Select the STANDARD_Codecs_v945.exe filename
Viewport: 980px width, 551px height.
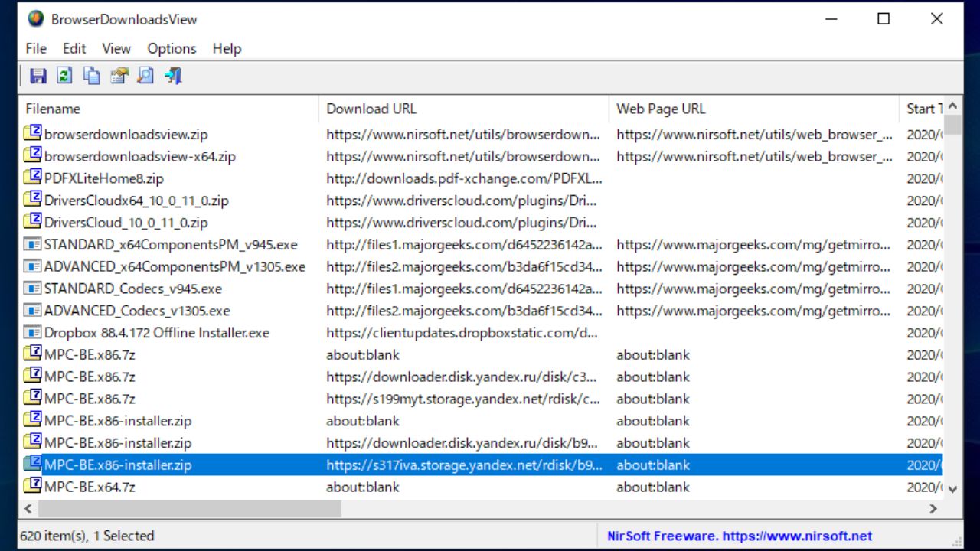133,289
